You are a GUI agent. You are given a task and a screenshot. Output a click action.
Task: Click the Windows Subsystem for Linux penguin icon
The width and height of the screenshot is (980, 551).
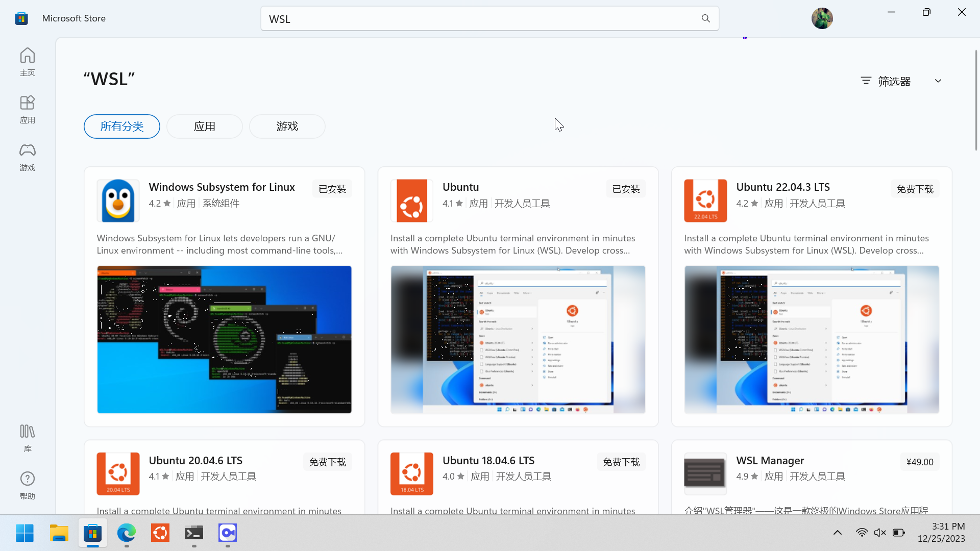[x=118, y=201]
